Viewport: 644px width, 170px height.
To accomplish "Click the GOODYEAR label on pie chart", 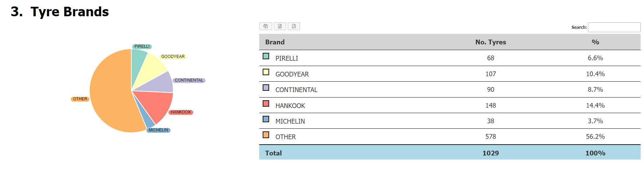I will coord(173,57).
